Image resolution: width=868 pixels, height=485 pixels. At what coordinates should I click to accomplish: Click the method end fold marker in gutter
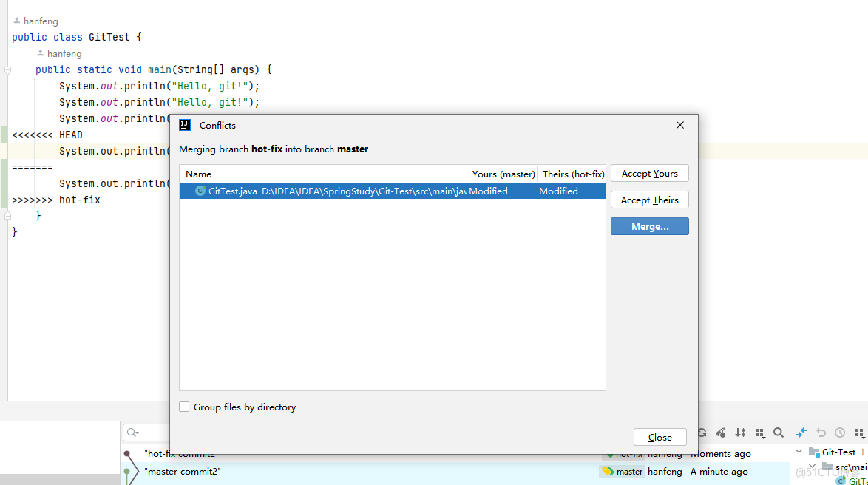coord(7,216)
